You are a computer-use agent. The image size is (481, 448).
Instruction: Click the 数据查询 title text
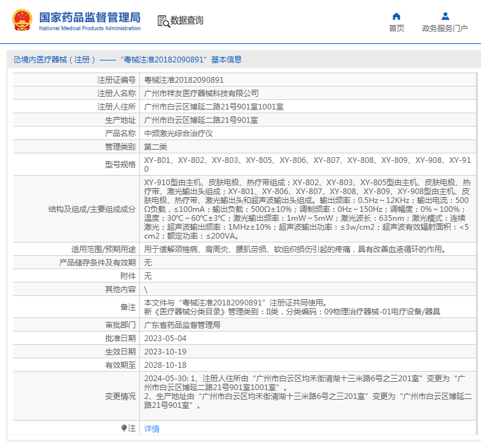pos(186,20)
